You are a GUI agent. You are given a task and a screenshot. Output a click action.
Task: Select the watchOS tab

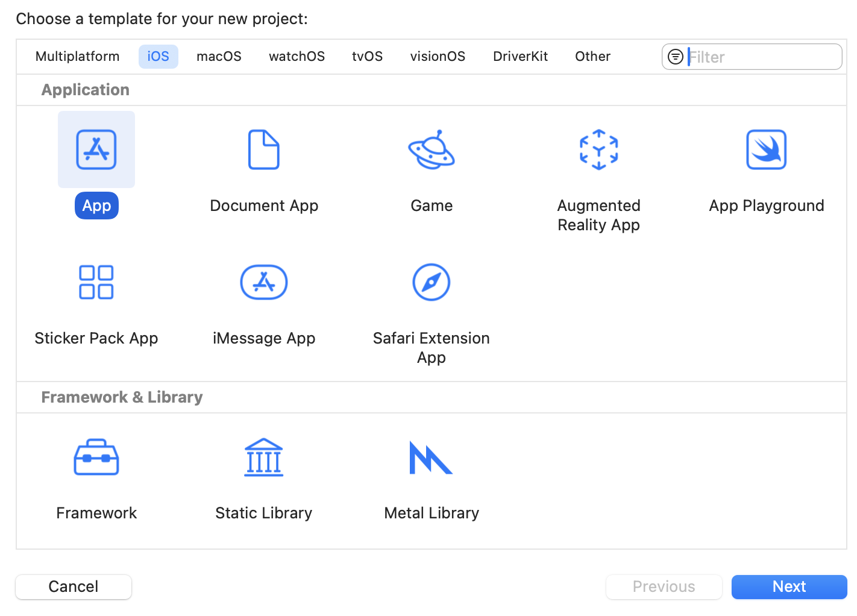click(297, 57)
